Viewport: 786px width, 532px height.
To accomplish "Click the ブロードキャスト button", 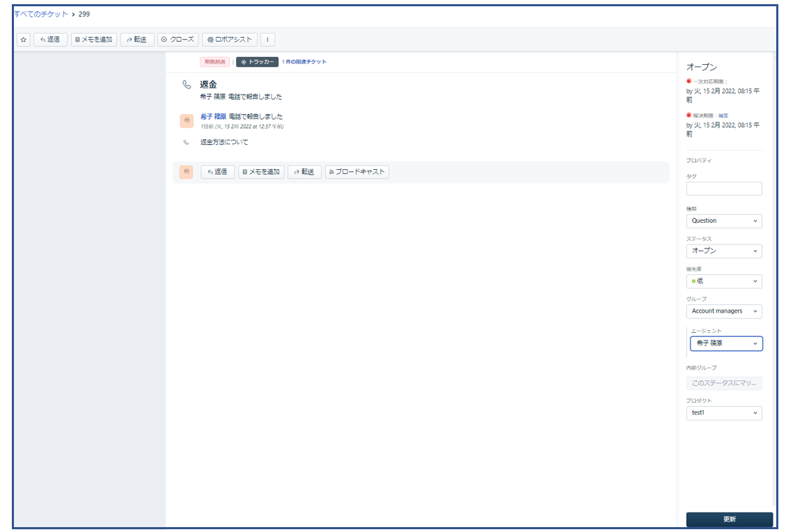I will 357,172.
